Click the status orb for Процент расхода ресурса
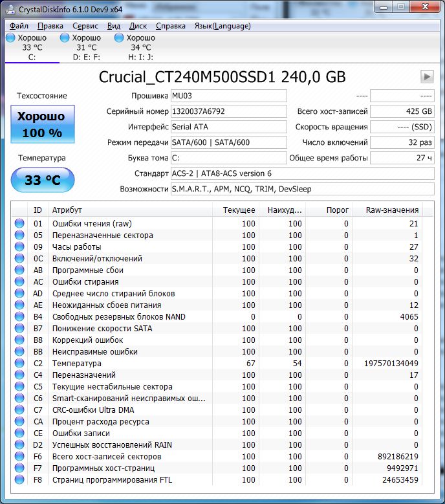The height and width of the screenshot is (504, 445). coord(19,421)
